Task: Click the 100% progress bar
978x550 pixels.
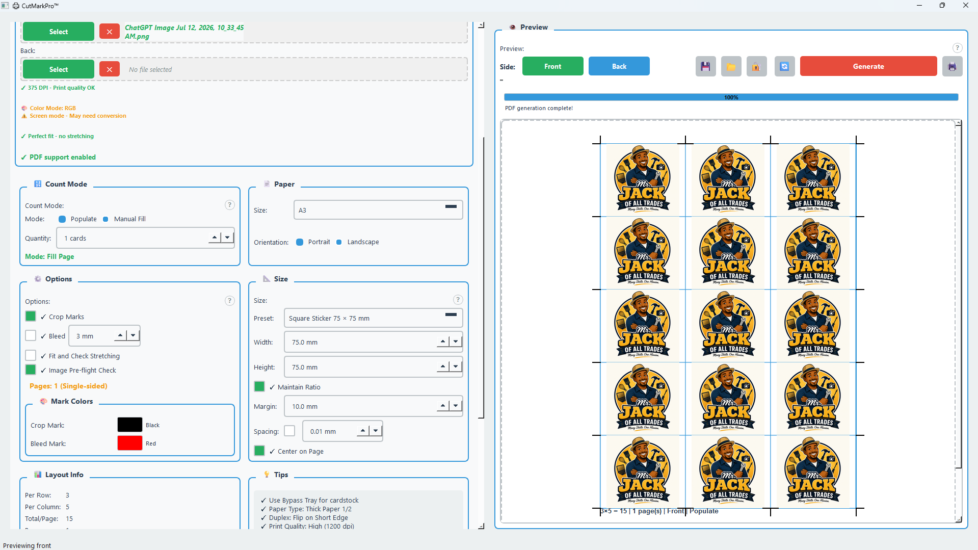Action: [x=731, y=97]
